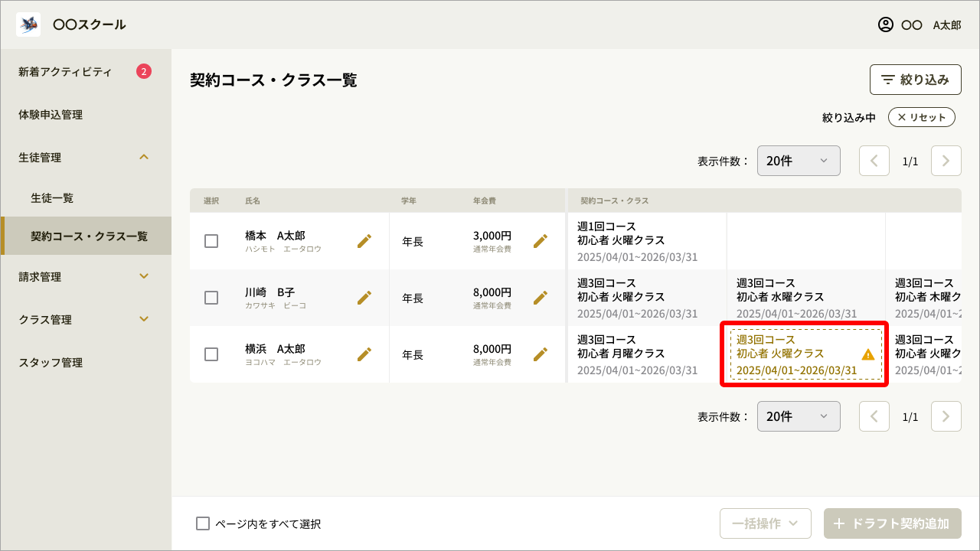Select checkbox for 川崎 B子 row
Image resolution: width=980 pixels, height=551 pixels.
211,298
